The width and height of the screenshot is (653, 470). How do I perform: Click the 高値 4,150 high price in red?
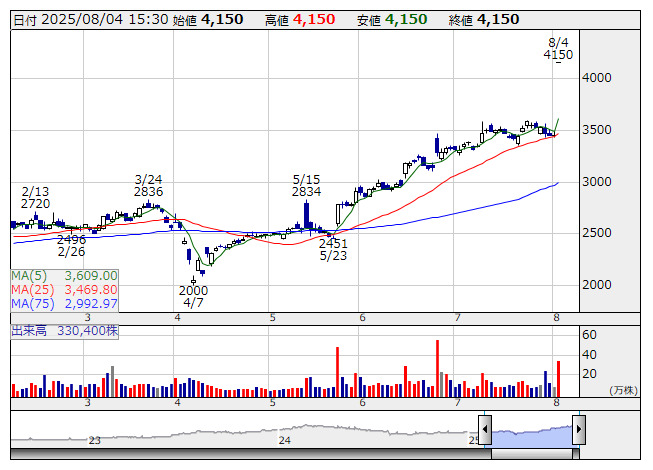(x=300, y=20)
